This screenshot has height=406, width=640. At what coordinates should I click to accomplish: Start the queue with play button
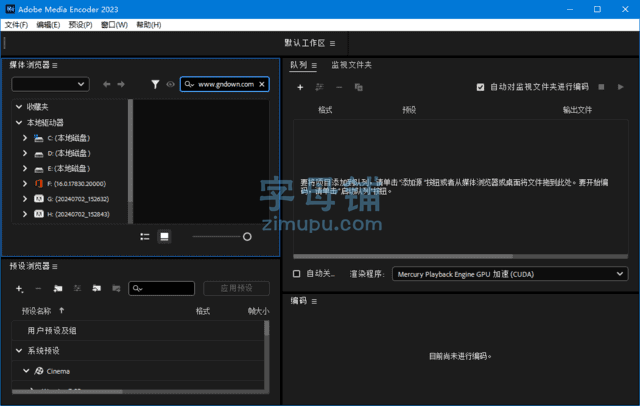pyautogui.click(x=620, y=87)
